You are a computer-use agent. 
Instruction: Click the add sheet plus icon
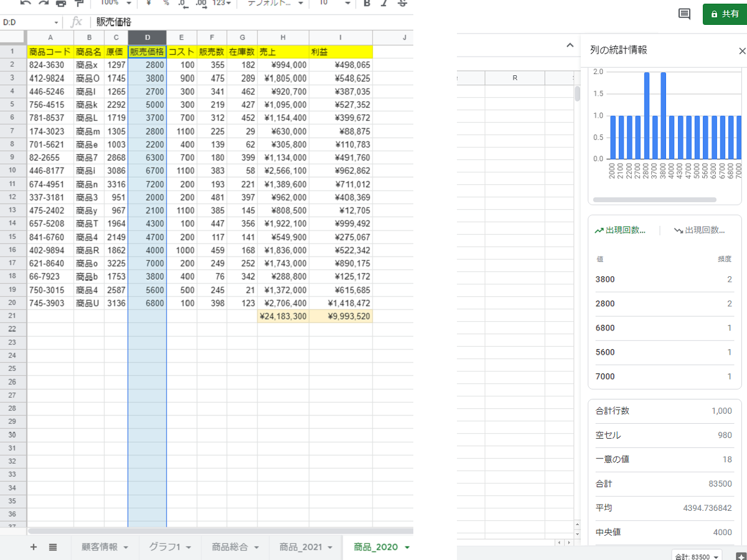(x=34, y=547)
